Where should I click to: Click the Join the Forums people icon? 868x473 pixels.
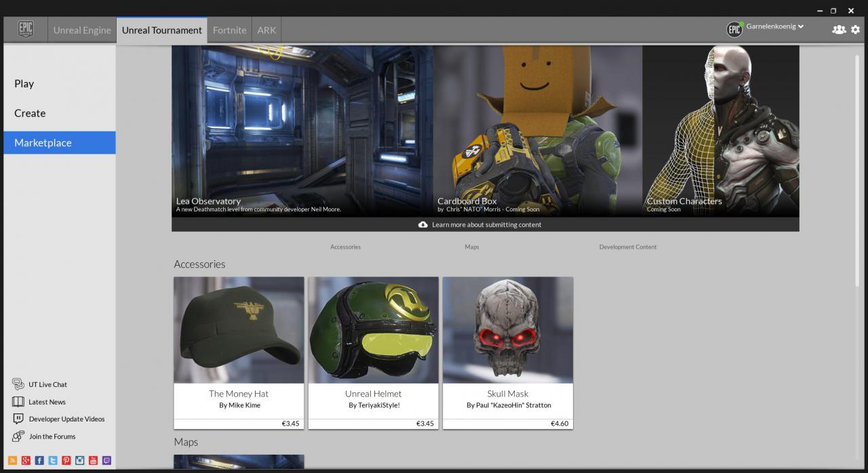tap(18, 436)
